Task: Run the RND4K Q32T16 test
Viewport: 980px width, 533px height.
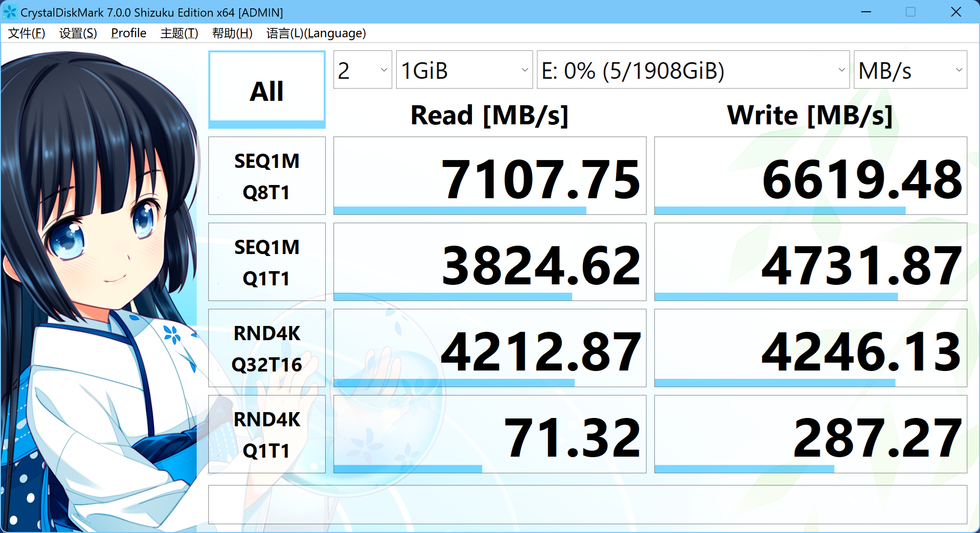Action: (x=267, y=348)
